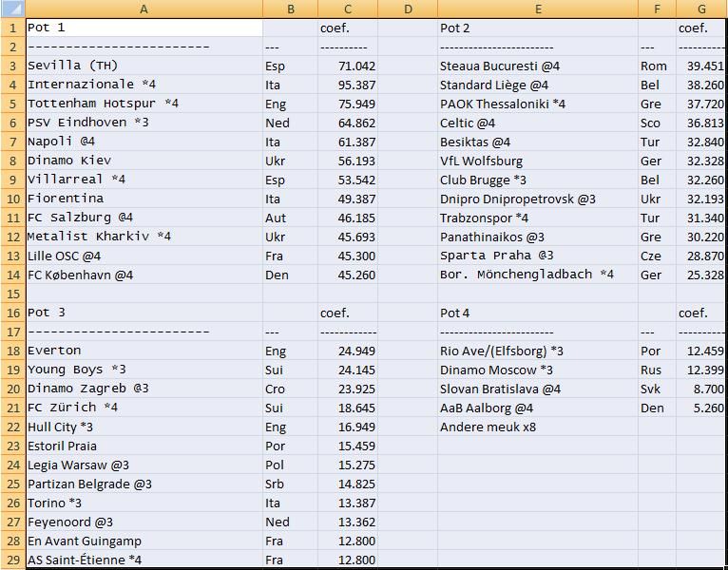Click cell 'Andere meuk x8'
728x570 pixels.
tap(538, 427)
